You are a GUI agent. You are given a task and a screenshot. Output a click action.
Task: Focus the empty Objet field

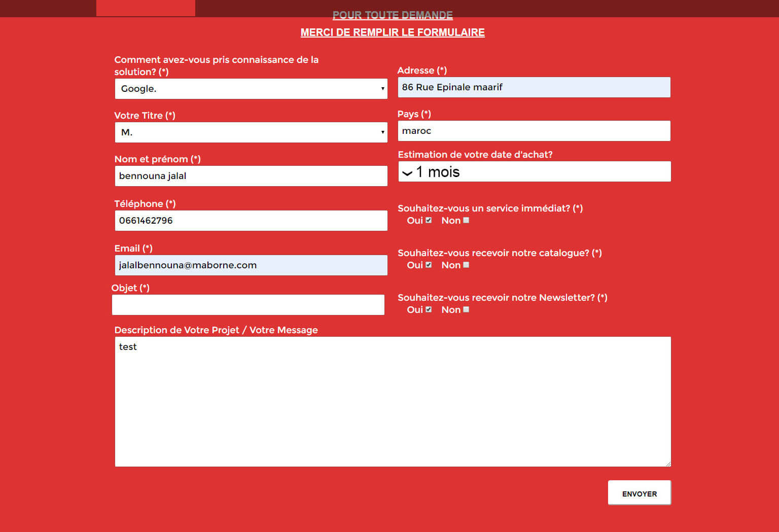pos(248,305)
